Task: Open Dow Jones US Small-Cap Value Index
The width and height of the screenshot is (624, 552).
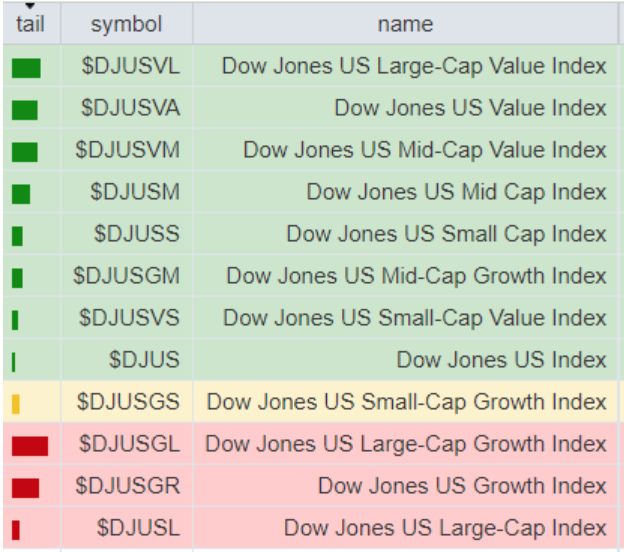Action: click(x=414, y=318)
